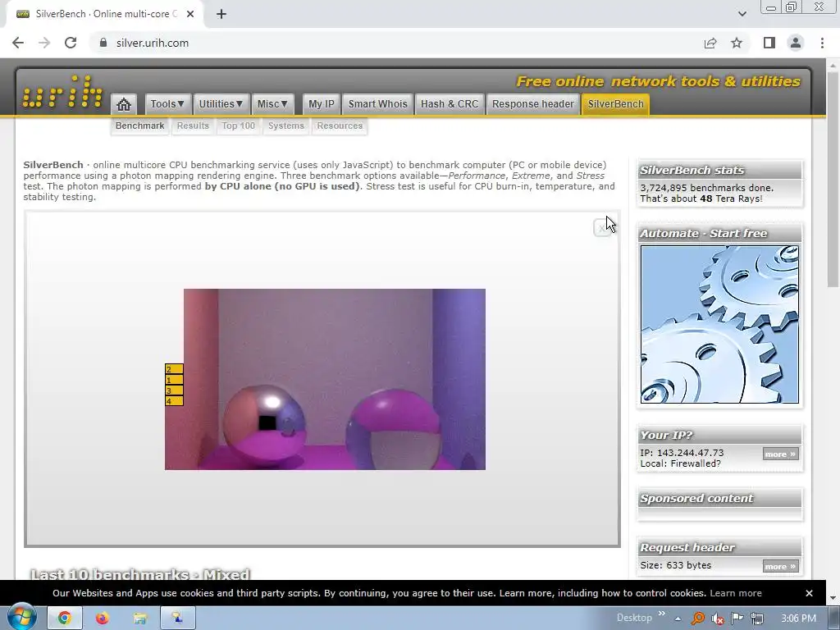840x630 pixels.
Task: Click the IP: 143.244.47.73 text
Action: click(x=682, y=453)
